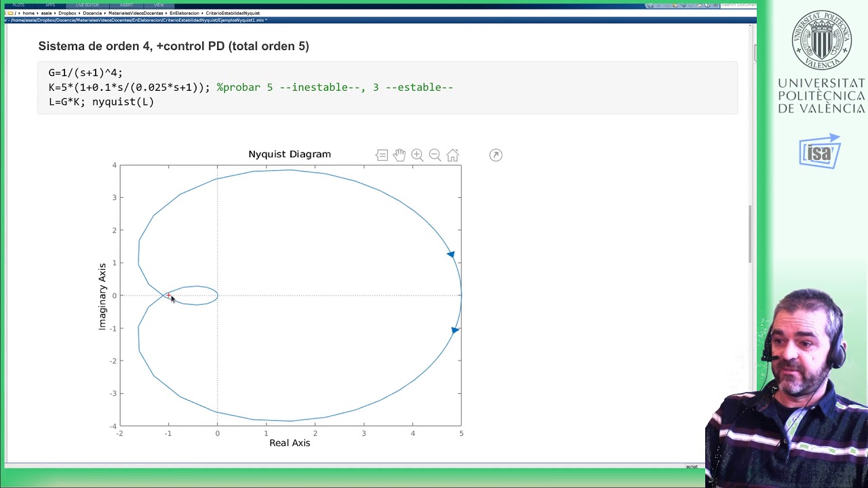The height and width of the screenshot is (488, 868).
Task: Open EnElaboracion folder in the path bar
Action: [184, 13]
